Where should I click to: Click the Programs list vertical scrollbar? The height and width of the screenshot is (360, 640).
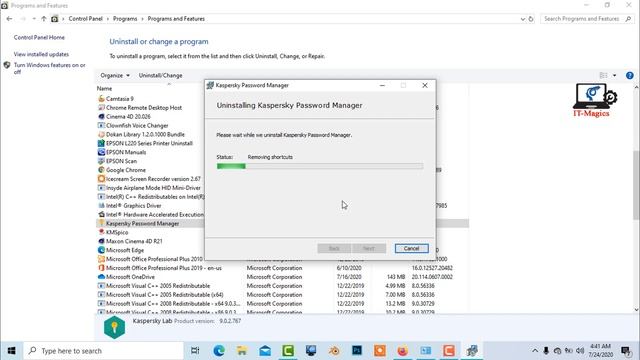click(636, 186)
